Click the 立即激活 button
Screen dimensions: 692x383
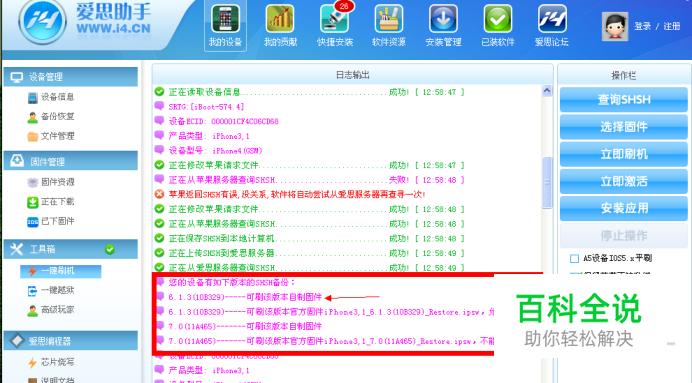(624, 181)
